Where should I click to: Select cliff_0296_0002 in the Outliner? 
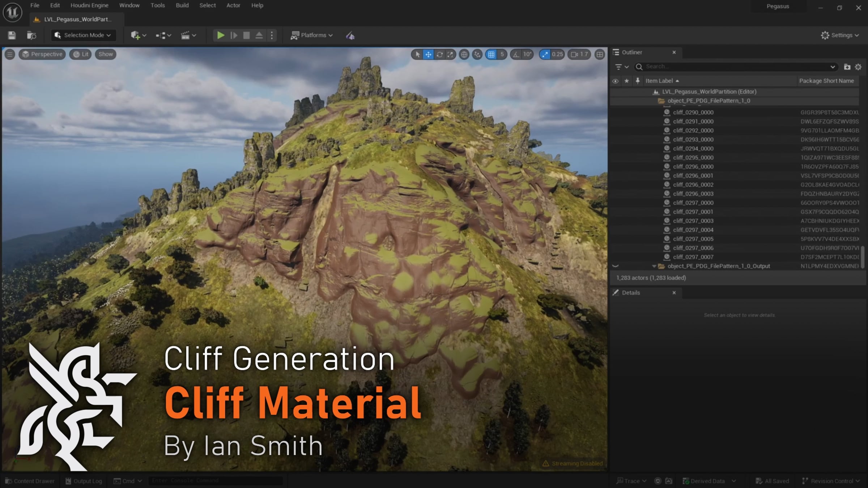tap(693, 185)
